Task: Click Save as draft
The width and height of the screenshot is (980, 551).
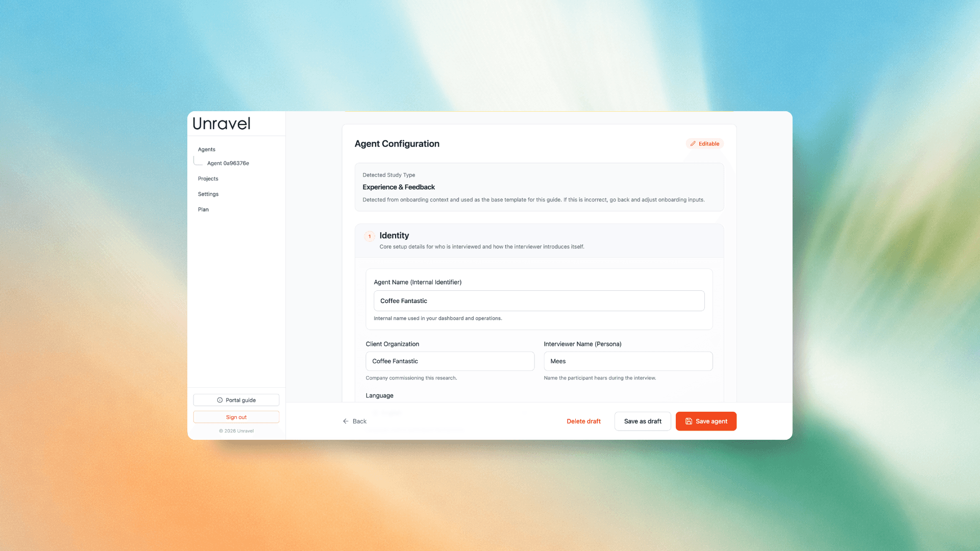Action: pyautogui.click(x=643, y=421)
